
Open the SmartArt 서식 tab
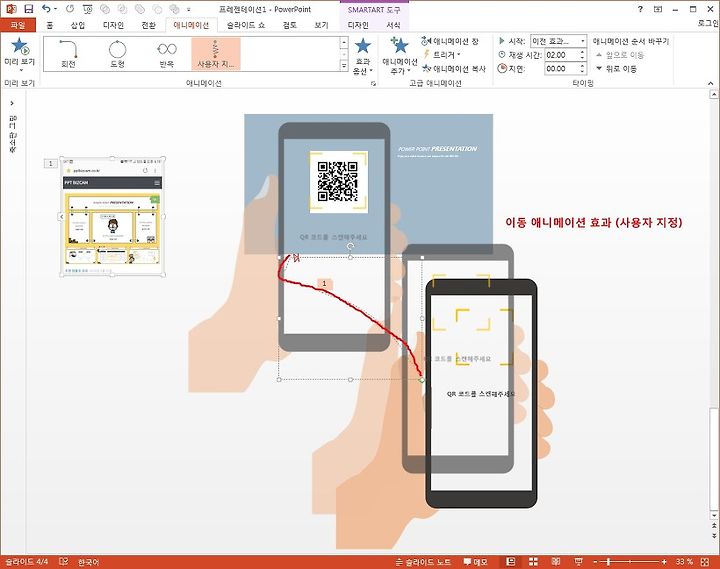coord(393,25)
